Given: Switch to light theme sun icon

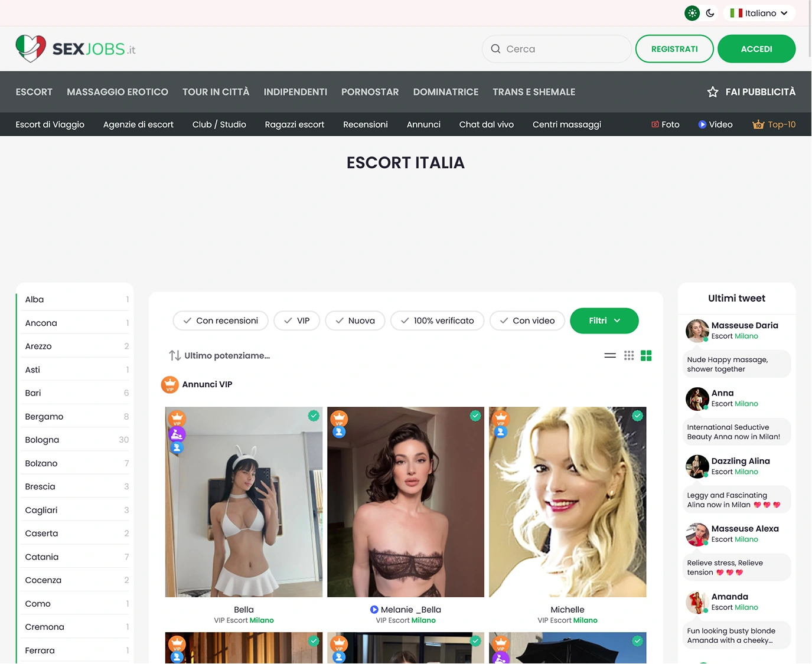Looking at the screenshot, I should tap(692, 13).
